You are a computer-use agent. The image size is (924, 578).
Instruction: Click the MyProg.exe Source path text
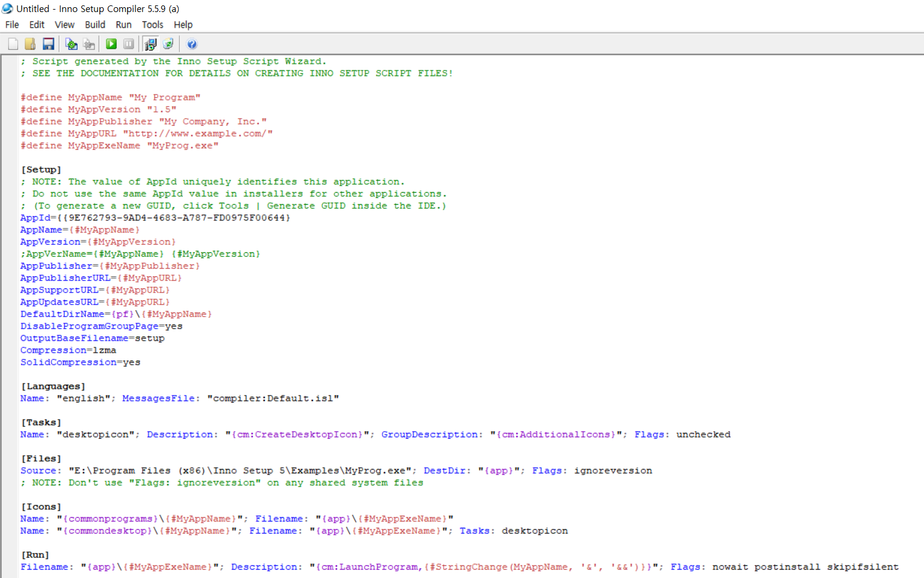(x=240, y=471)
